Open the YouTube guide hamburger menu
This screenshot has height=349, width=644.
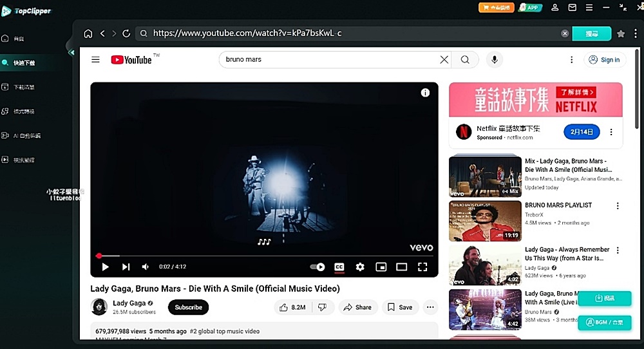(x=95, y=59)
